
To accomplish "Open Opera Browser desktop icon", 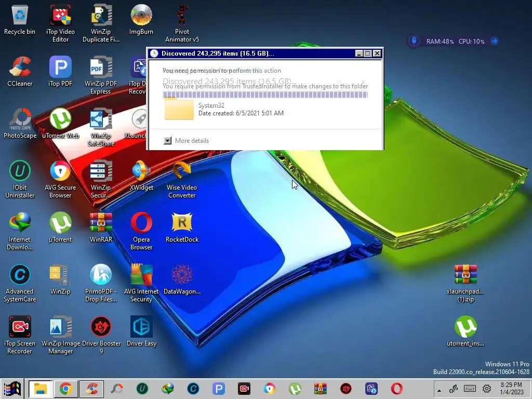I will [x=141, y=231].
